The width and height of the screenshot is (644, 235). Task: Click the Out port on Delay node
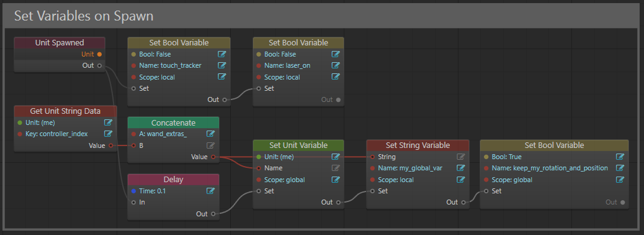click(213, 214)
